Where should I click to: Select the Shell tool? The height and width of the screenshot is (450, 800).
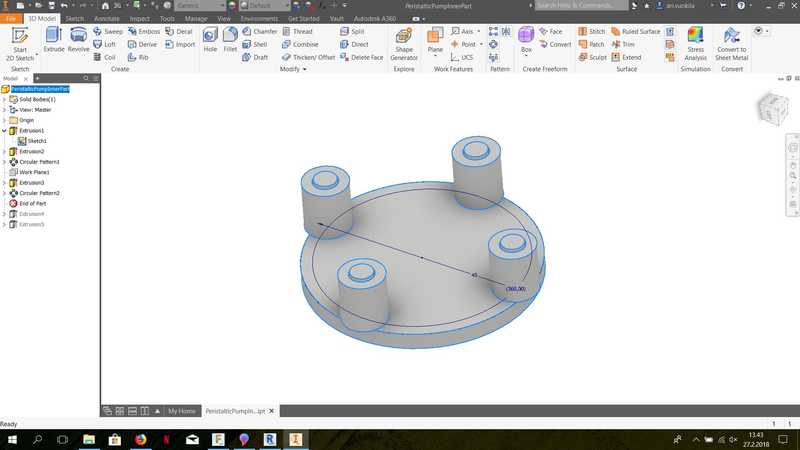click(x=255, y=44)
